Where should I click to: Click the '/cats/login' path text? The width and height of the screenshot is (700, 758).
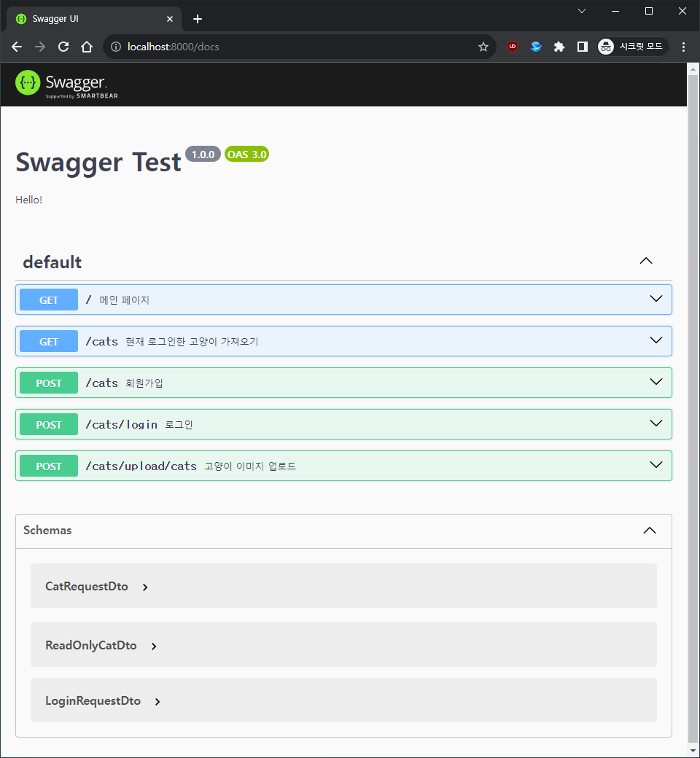[122, 424]
